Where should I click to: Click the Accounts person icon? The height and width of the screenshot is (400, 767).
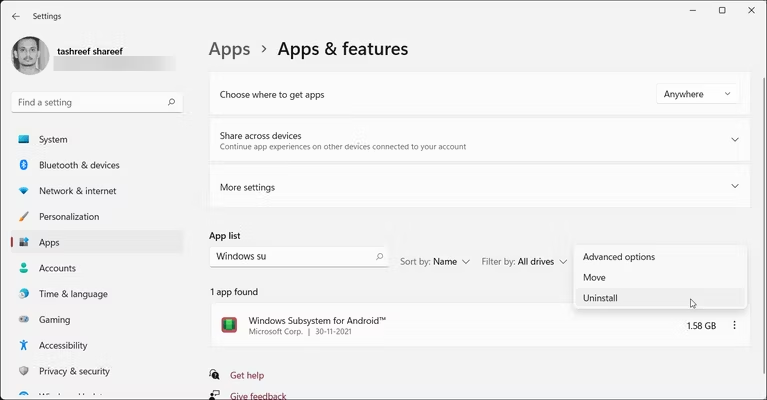click(23, 268)
